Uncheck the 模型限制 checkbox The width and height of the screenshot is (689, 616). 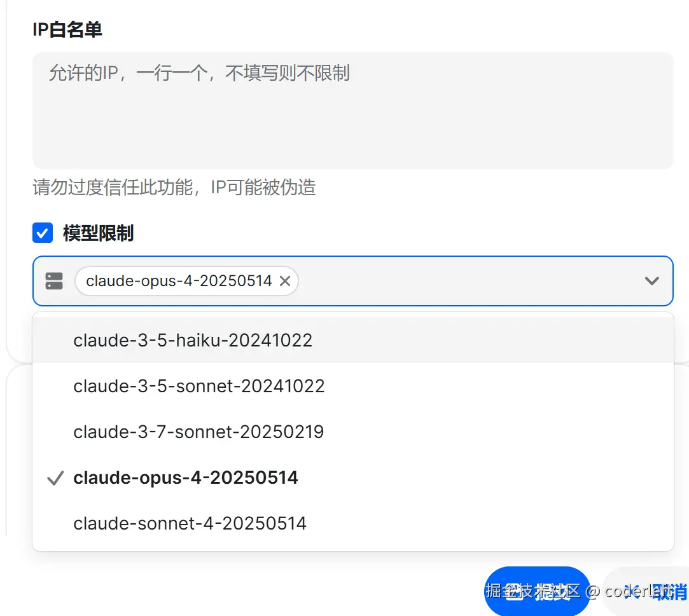[x=43, y=233]
